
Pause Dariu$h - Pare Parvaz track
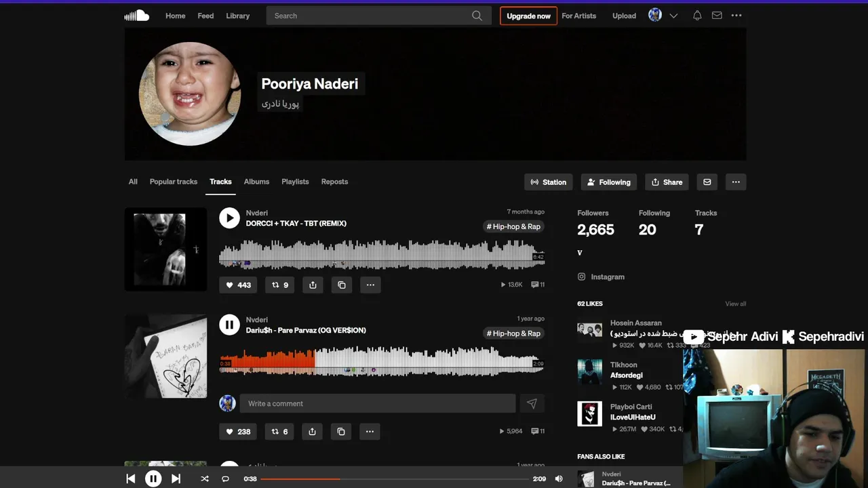coord(229,325)
